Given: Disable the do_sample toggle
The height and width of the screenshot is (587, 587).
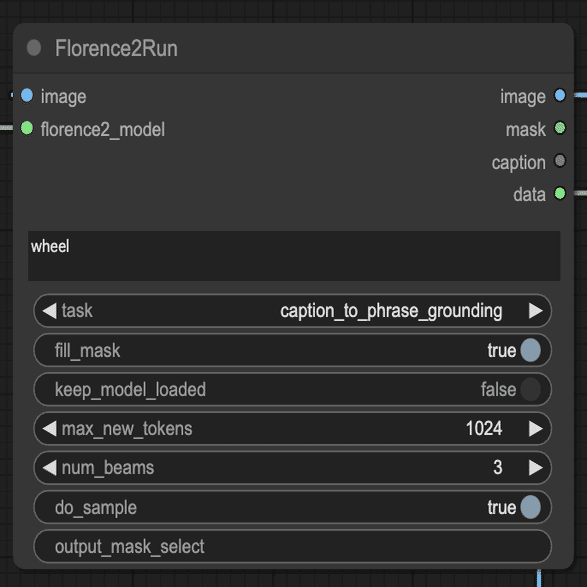Looking at the screenshot, I should 530,507.
